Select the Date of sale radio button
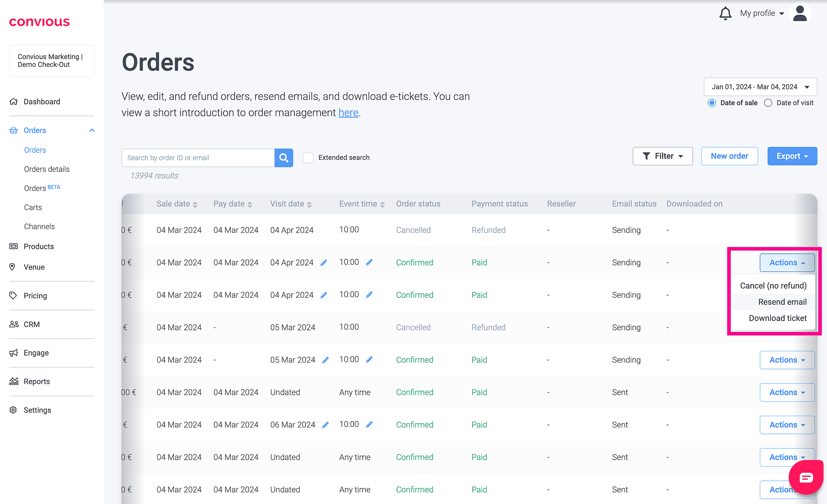This screenshot has width=827, height=504. point(712,103)
